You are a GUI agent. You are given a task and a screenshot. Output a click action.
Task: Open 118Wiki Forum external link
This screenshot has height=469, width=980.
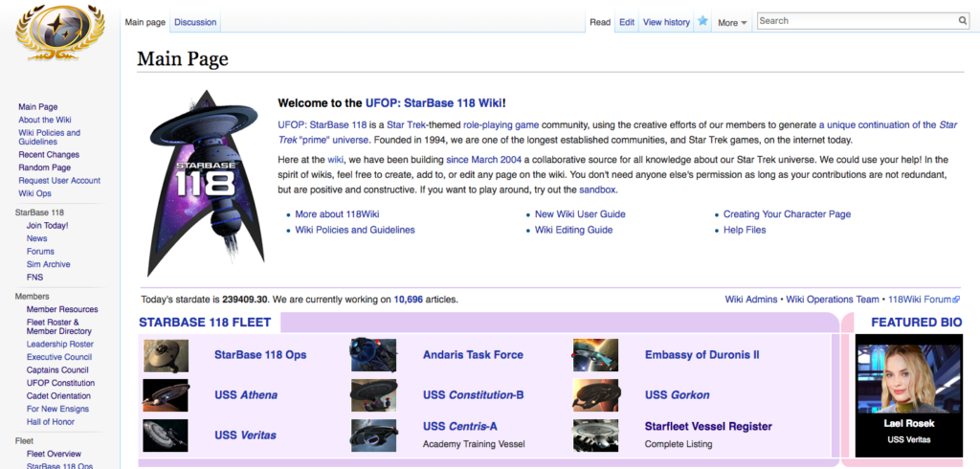[x=924, y=300]
